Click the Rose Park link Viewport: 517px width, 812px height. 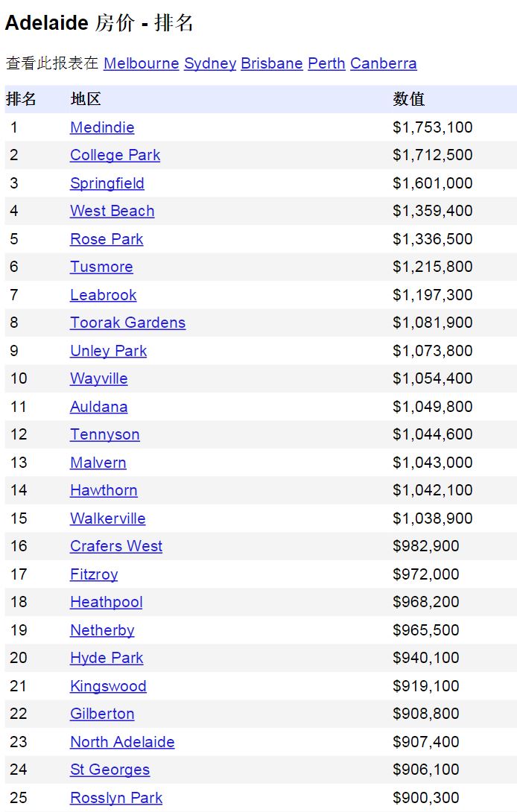[107, 239]
